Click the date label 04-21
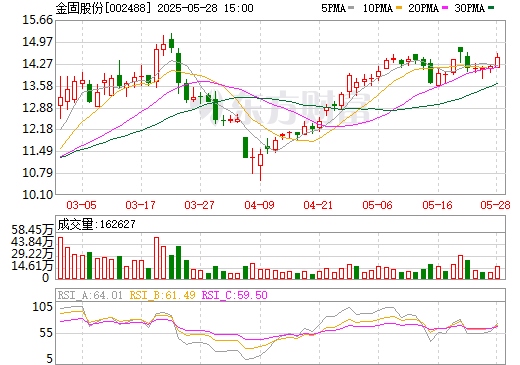Viewport: 520px width, 365px height. point(318,205)
